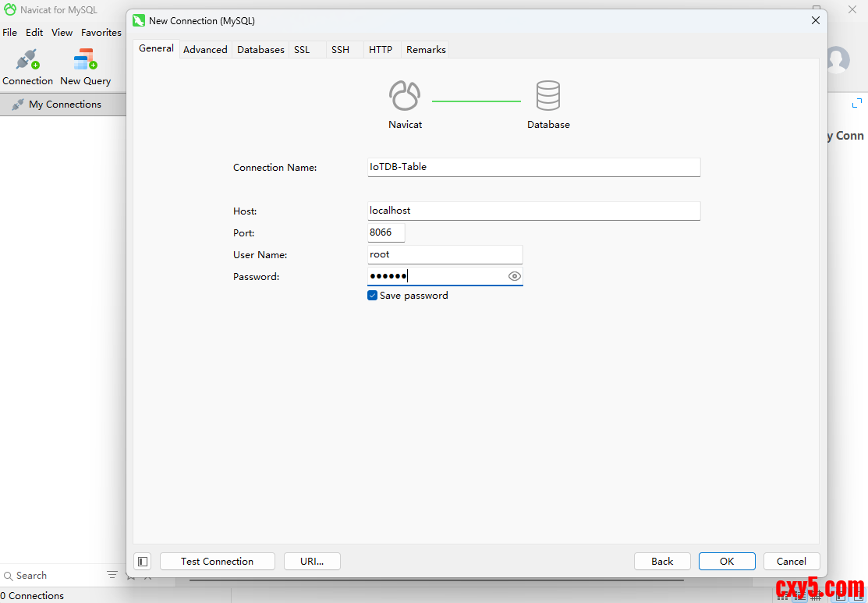Show password using the eye icon
Screen dimensions: 868x603
(514, 276)
